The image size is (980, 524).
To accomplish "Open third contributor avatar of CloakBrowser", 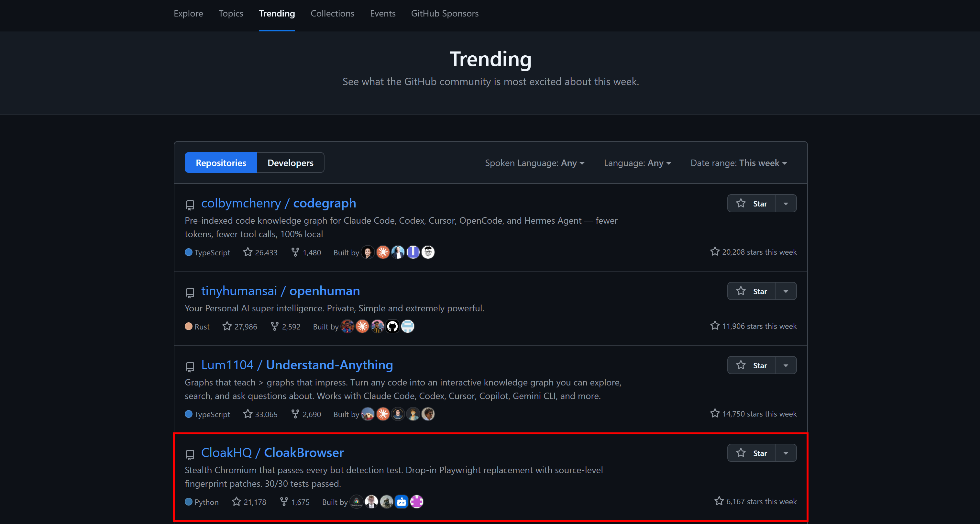I will point(387,502).
